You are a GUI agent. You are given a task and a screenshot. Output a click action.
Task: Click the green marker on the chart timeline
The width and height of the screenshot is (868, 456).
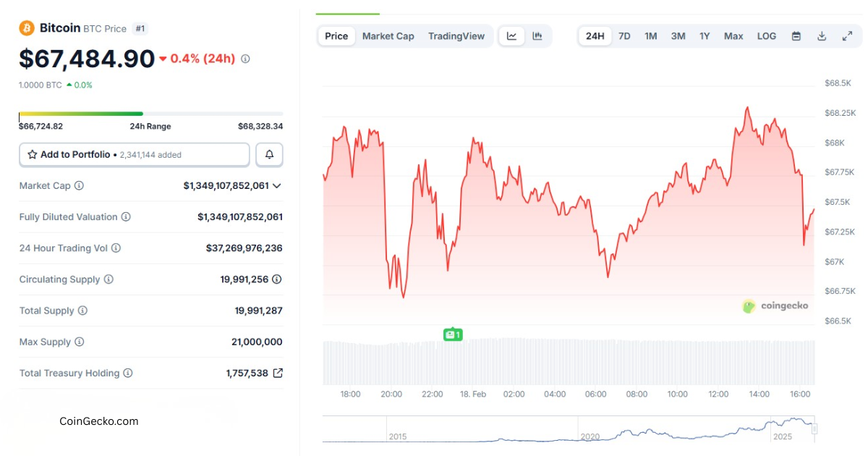[453, 334]
